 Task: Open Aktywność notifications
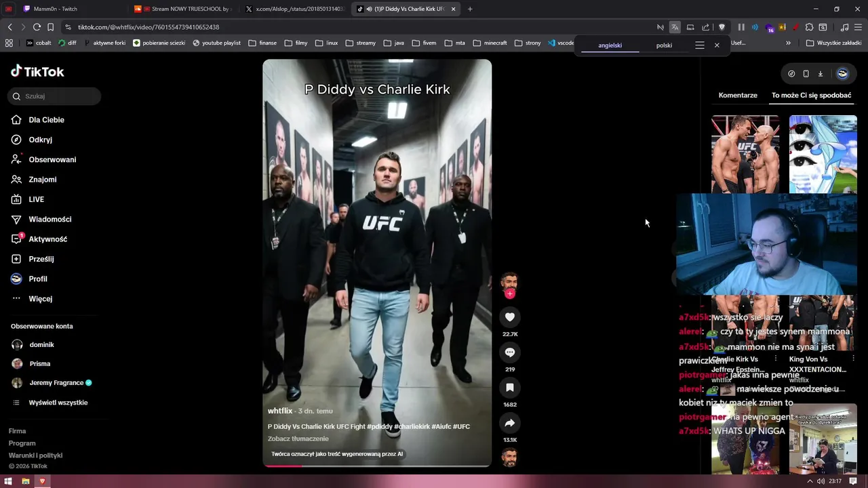[x=39, y=239]
